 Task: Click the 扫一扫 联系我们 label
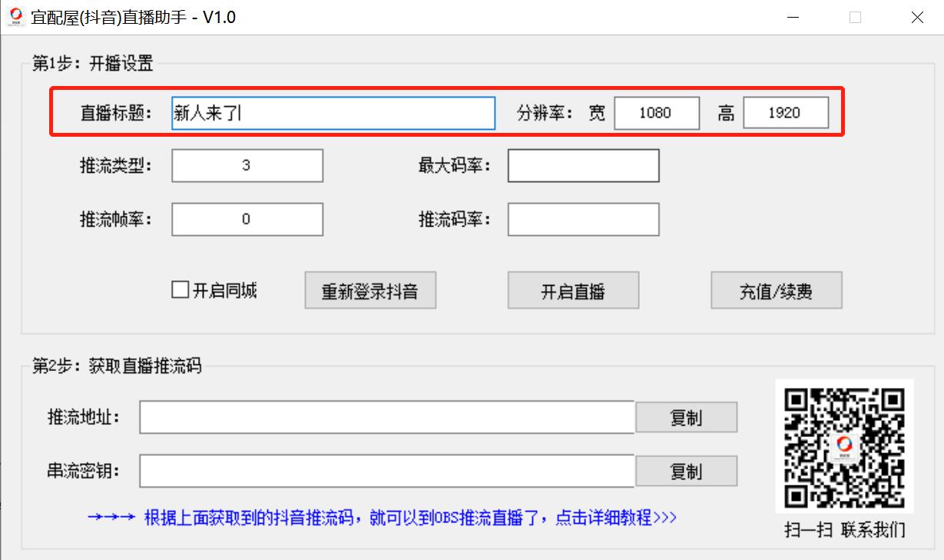(x=844, y=530)
